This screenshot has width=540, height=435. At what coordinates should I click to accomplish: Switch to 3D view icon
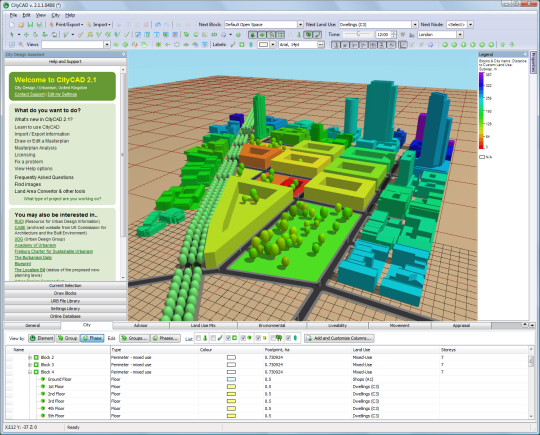pyautogui.click(x=214, y=34)
